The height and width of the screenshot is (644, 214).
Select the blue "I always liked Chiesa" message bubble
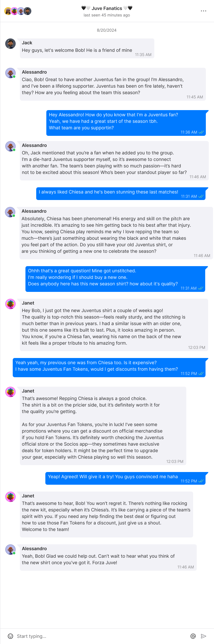tap(121, 194)
